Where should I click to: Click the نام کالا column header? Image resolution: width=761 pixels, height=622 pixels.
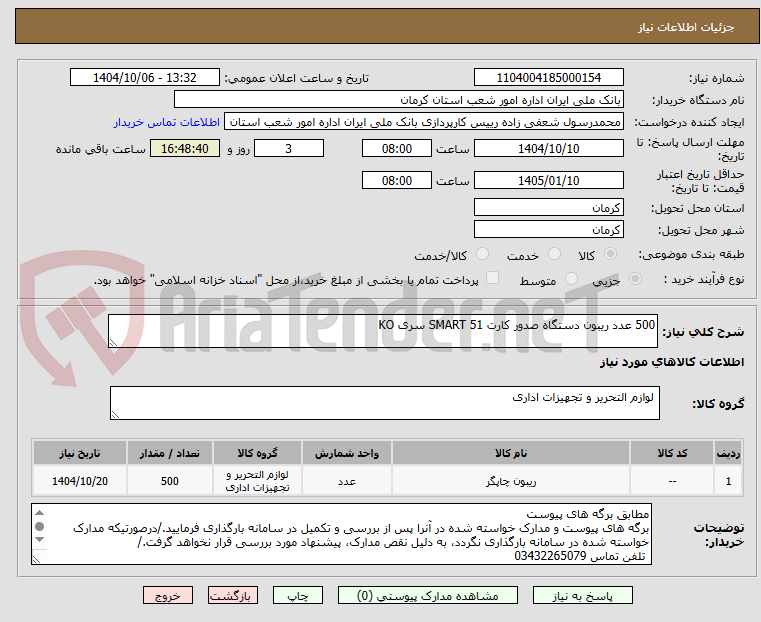511,453
